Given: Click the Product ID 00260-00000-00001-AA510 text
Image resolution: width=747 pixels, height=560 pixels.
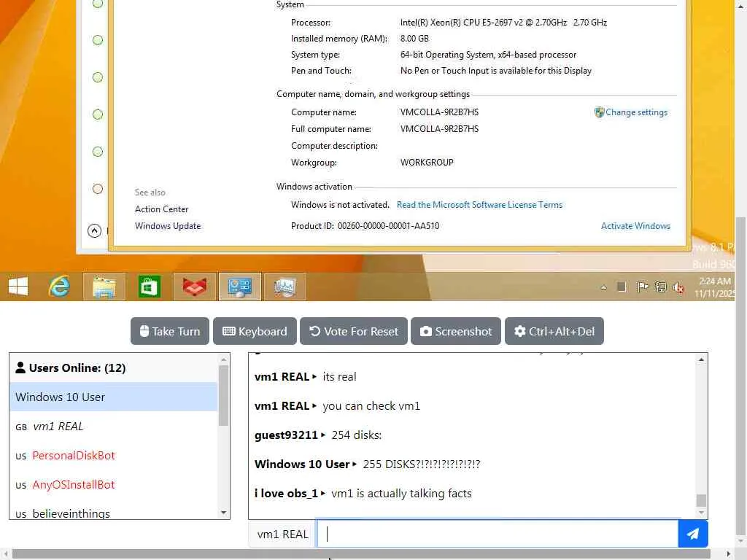Looking at the screenshot, I should [x=365, y=226].
